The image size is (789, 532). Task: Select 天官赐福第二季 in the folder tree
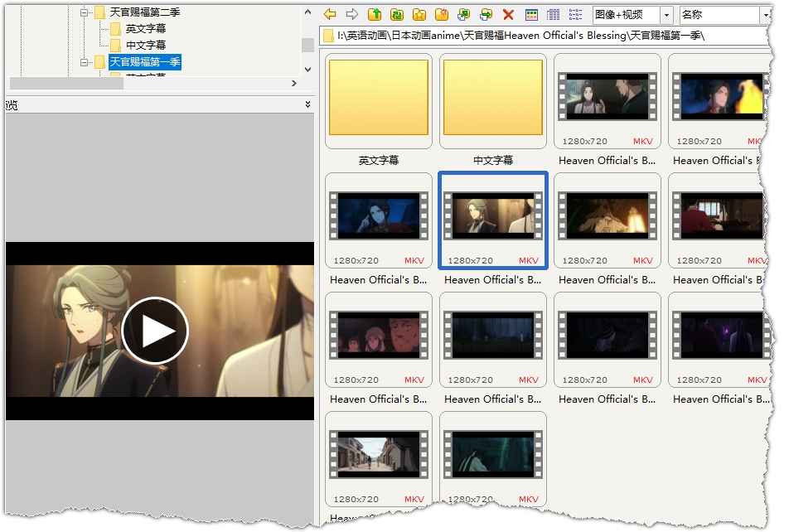[x=145, y=12]
